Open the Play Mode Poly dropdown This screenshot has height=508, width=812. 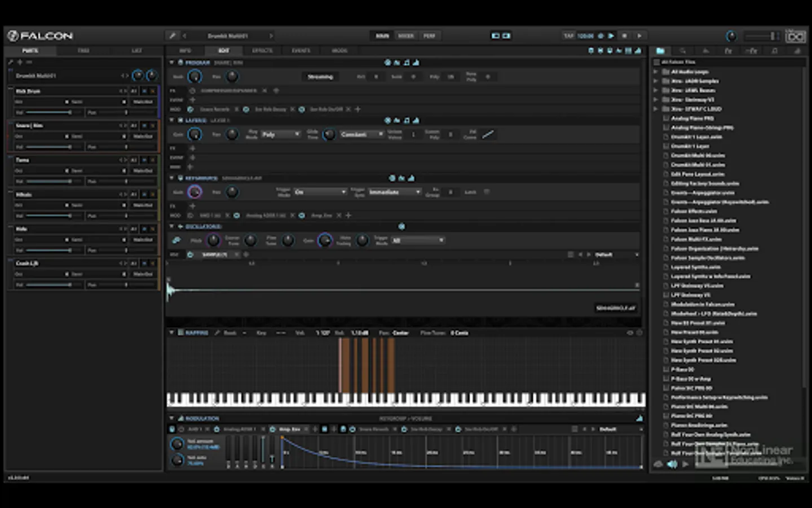pyautogui.click(x=281, y=134)
